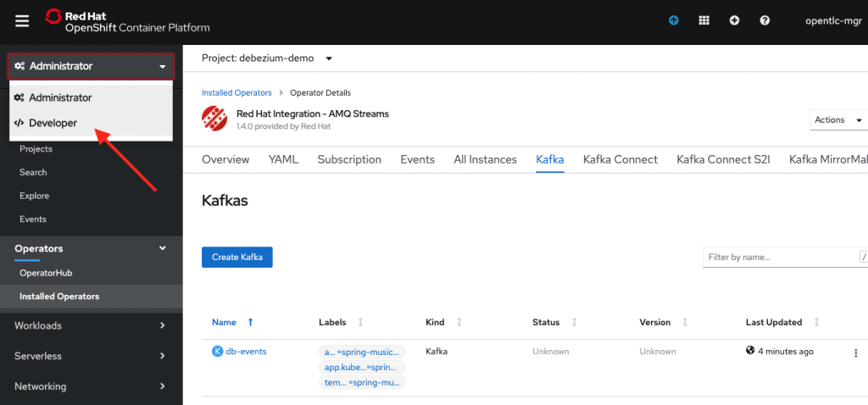Viewport: 868px width, 405px height.
Task: Click the plus import icon in header
Action: coord(734,21)
